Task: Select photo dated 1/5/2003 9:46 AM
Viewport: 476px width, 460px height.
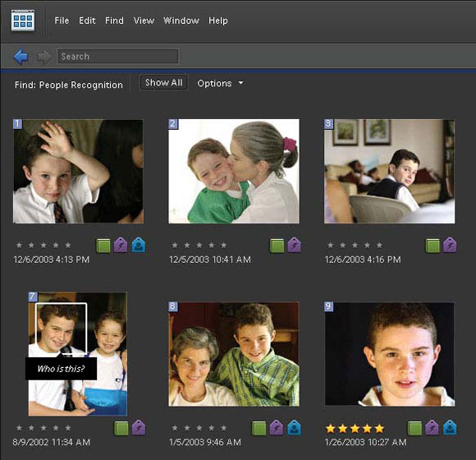Action: coord(234,354)
